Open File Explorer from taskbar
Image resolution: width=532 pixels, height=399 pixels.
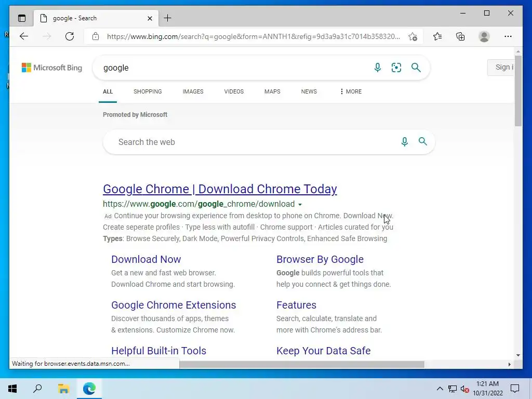pyautogui.click(x=63, y=389)
